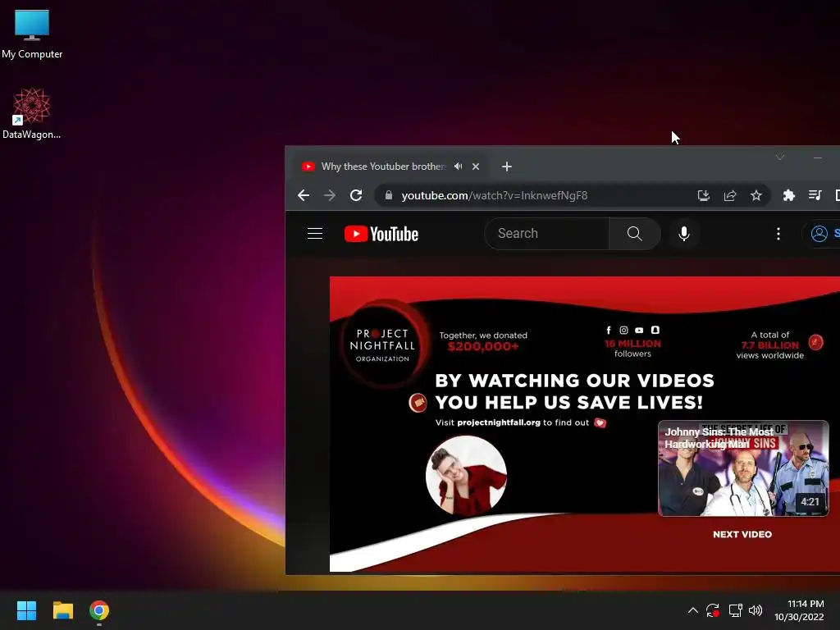Image resolution: width=840 pixels, height=630 pixels.
Task: Open the Chrome tab search chevron
Action: pyautogui.click(x=780, y=157)
